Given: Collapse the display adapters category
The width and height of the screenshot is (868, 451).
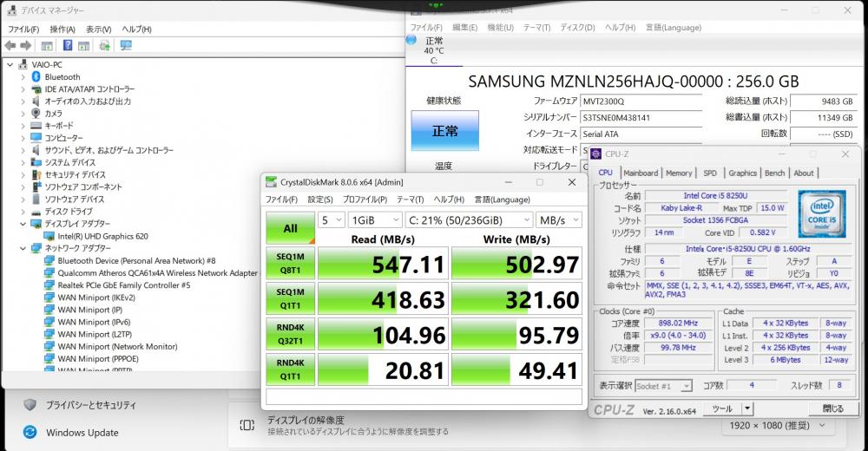Looking at the screenshot, I should click(23, 224).
